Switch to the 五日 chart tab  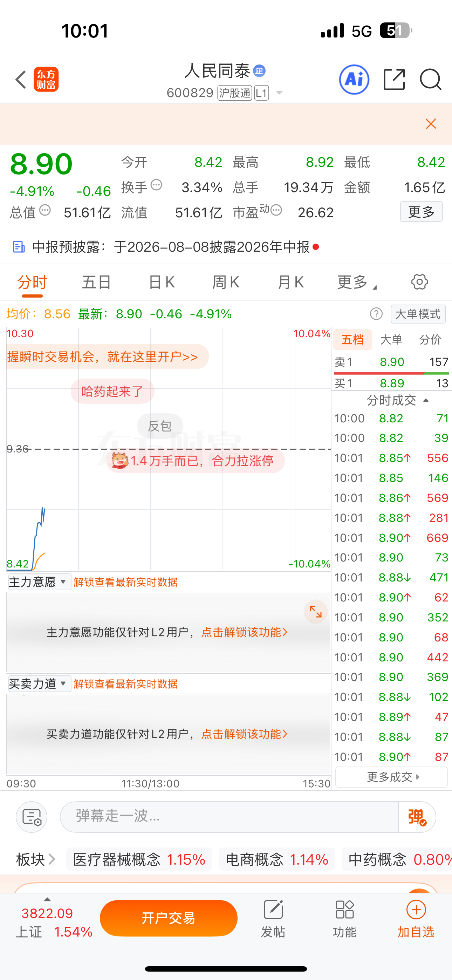[96, 283]
